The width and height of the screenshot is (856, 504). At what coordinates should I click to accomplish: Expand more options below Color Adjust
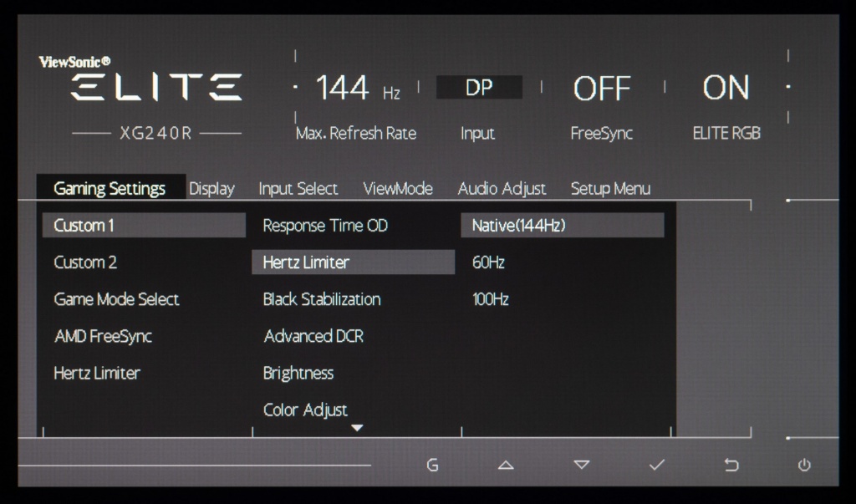[357, 428]
